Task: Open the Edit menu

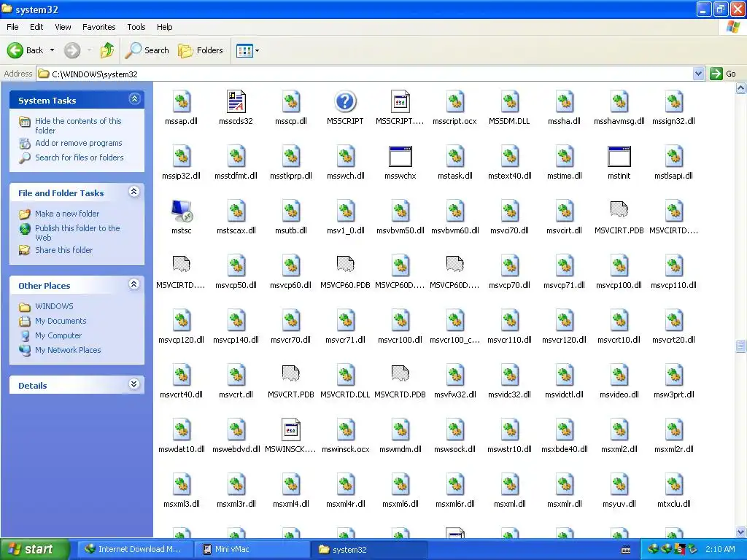Action: (x=36, y=27)
